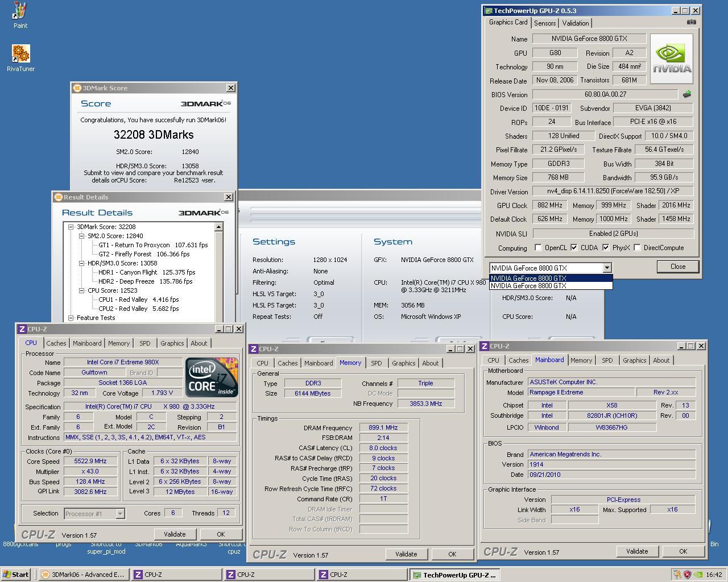Click the GPU selection dropdown arrow in GPU-Z
The image size is (728, 582).
(607, 268)
